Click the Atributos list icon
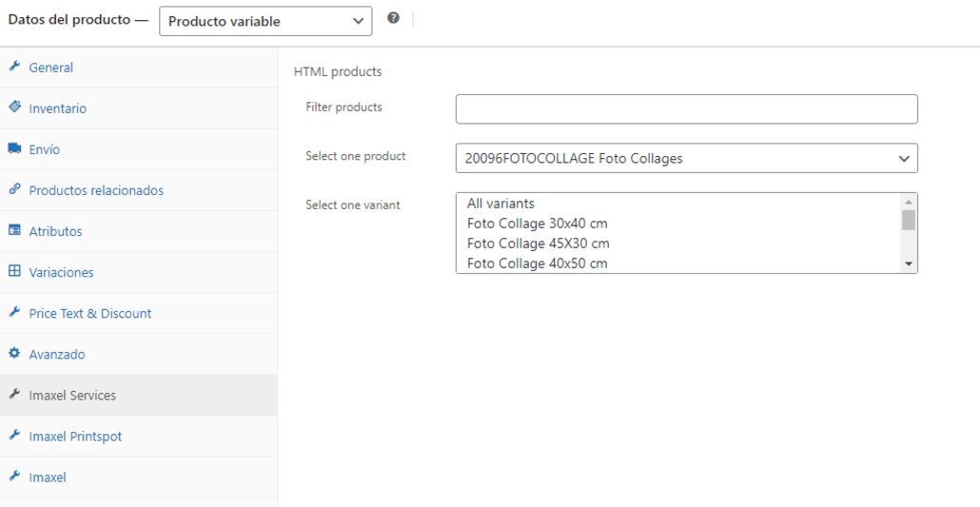Viewport: 980px width, 507px height. (x=14, y=231)
